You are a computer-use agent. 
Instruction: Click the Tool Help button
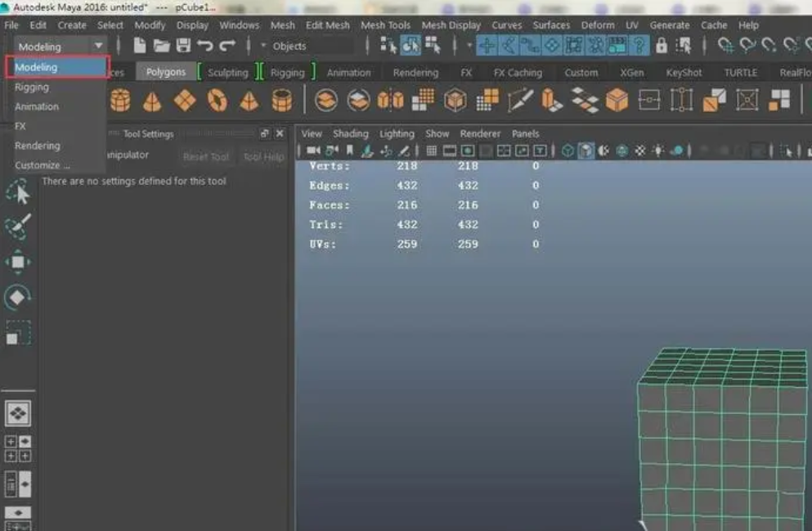click(x=263, y=156)
